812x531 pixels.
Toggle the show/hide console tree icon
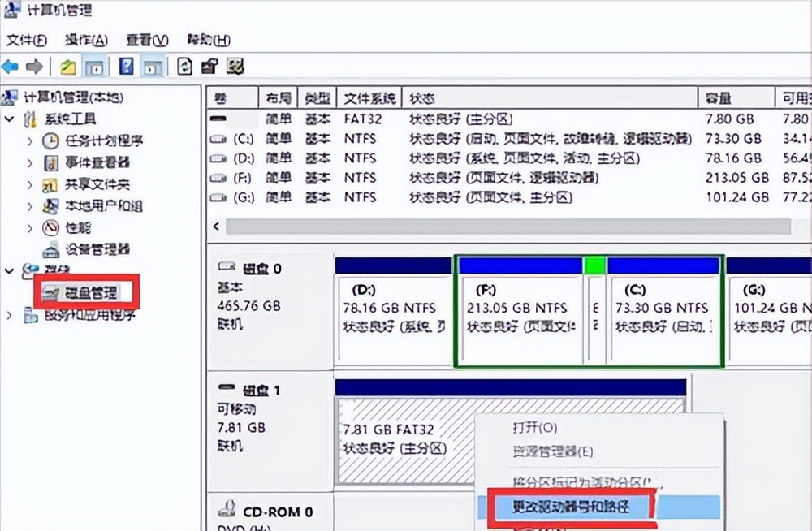point(95,67)
